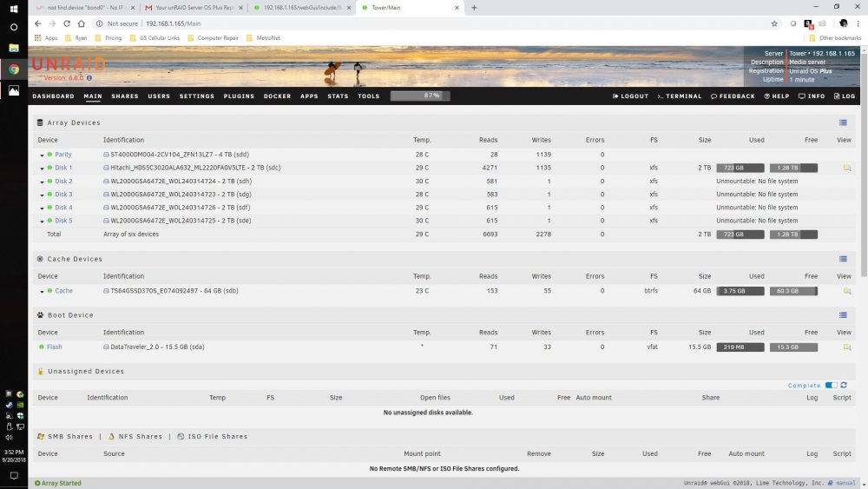Image resolution: width=868 pixels, height=489 pixels.
Task: Click Flash status indicator dot
Action: tap(42, 347)
